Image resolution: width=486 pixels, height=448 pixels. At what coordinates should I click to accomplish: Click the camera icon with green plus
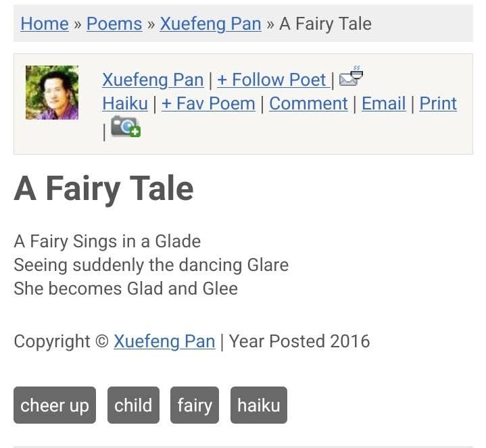pos(125,127)
